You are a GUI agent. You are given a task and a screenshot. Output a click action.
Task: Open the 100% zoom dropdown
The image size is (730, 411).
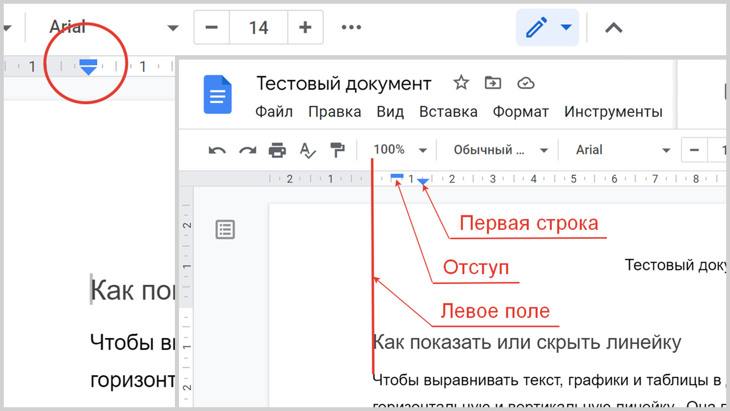(x=399, y=150)
